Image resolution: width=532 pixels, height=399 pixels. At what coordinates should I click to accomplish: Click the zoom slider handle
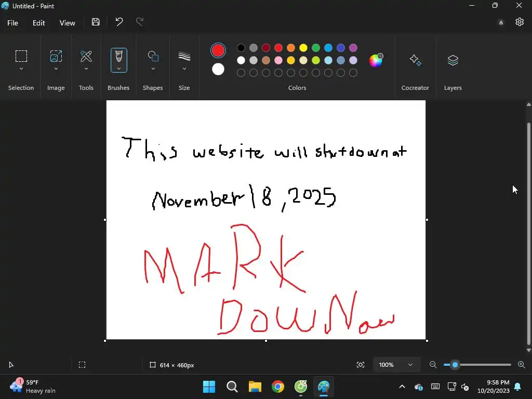[x=455, y=365]
